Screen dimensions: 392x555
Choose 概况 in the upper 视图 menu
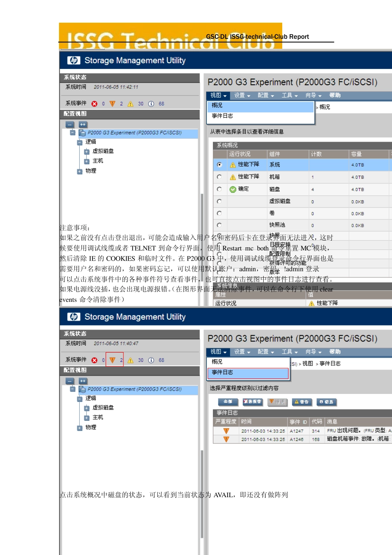260,106
